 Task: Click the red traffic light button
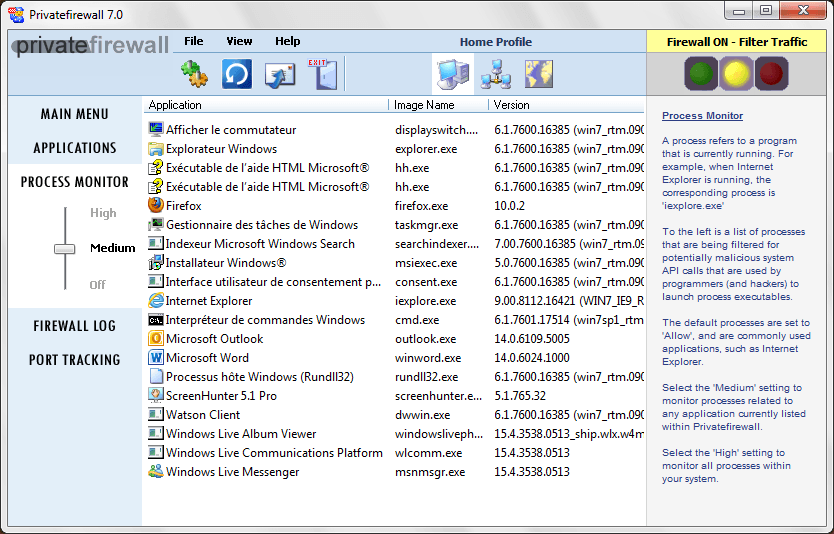click(x=772, y=73)
